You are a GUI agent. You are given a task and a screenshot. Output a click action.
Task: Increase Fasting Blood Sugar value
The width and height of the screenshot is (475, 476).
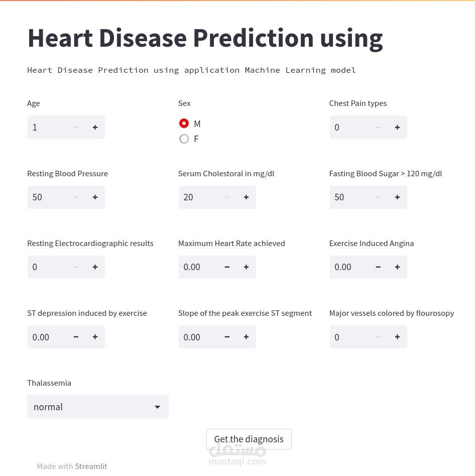click(397, 197)
